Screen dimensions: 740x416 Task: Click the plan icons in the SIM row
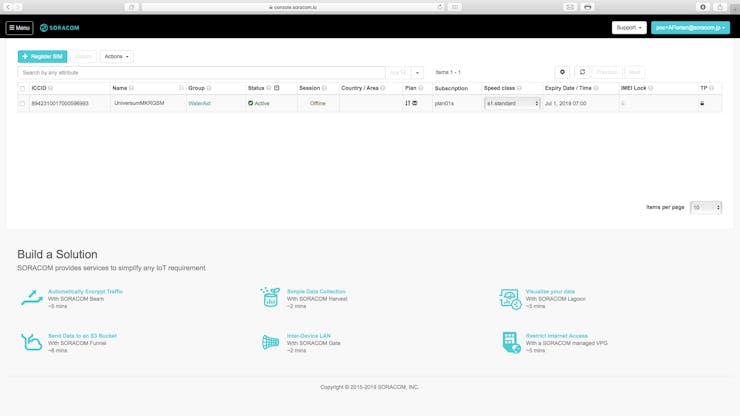411,103
